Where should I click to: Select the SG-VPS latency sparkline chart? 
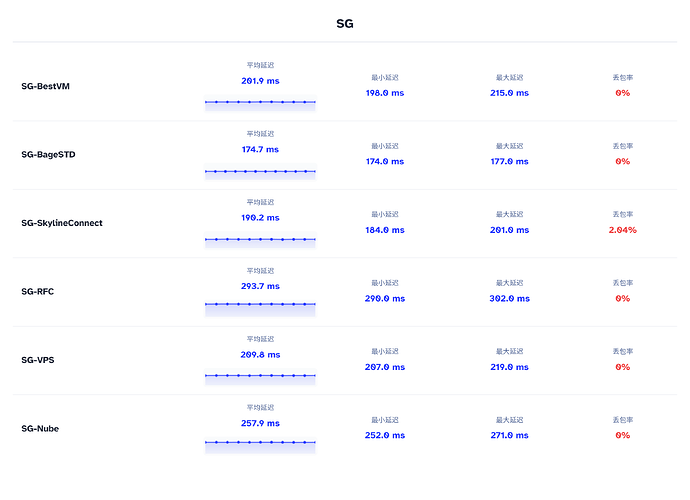point(260,376)
